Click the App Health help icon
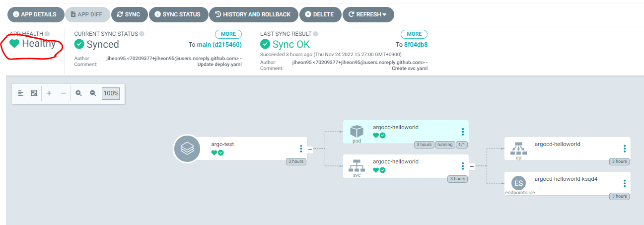644x225 pixels. [47, 34]
